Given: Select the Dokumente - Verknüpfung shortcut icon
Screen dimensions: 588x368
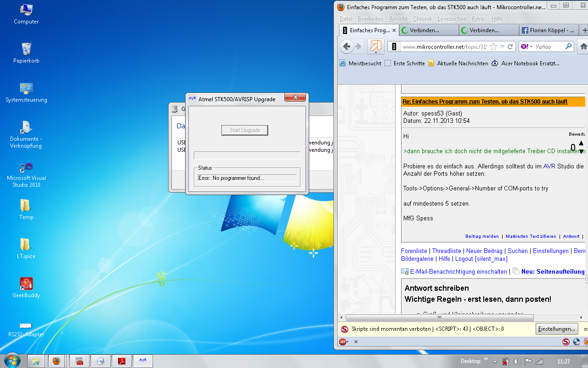Looking at the screenshot, I should pos(26,134).
